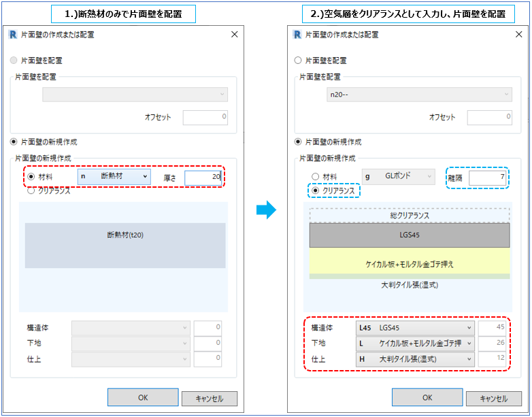Click the 下地 thickness field in left dialog

click(207, 343)
